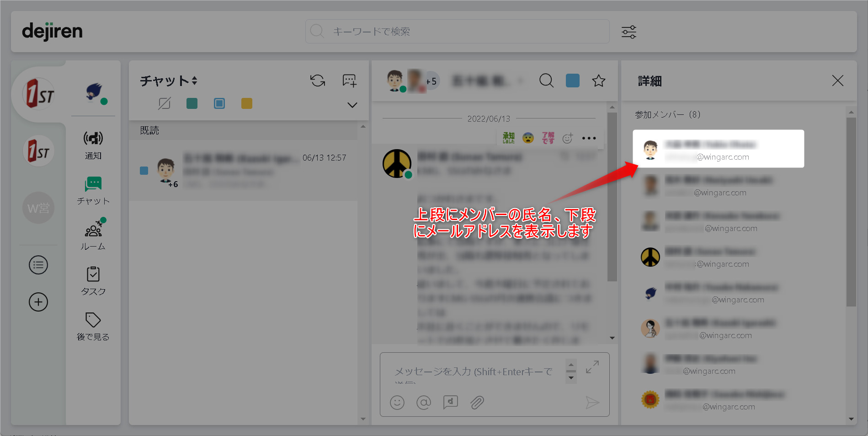The image size is (868, 436).
Task: Click the +5 members avatar badge
Action: pos(431,81)
